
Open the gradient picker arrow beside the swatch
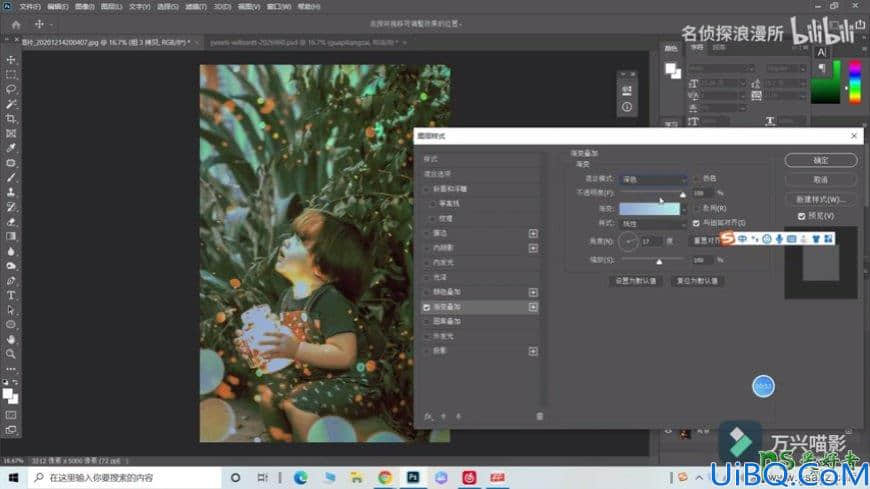(684, 209)
